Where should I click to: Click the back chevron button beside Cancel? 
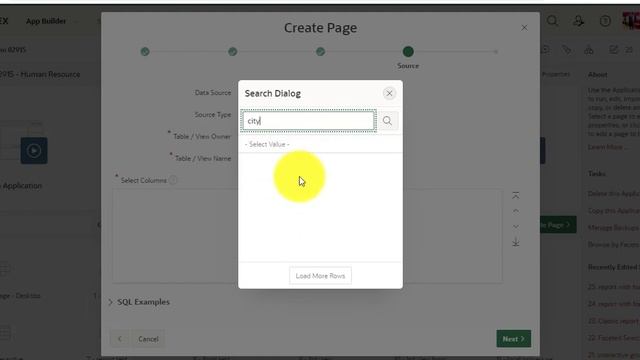pos(120,339)
